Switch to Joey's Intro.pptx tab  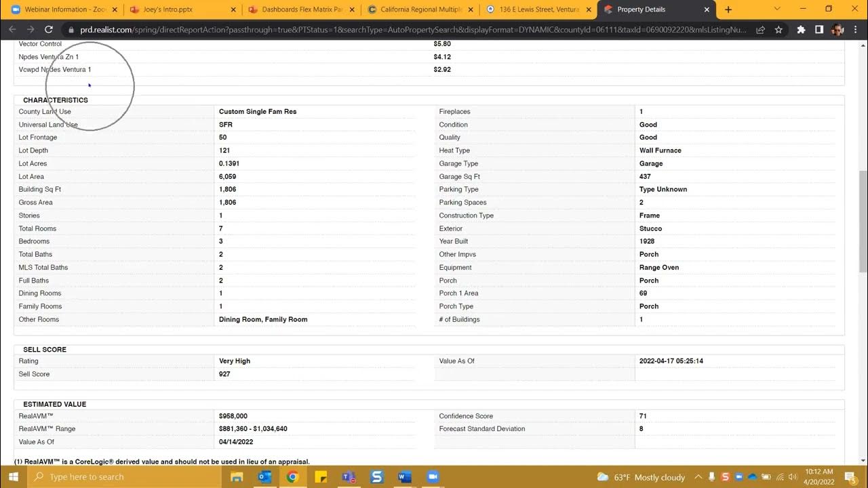pos(183,9)
